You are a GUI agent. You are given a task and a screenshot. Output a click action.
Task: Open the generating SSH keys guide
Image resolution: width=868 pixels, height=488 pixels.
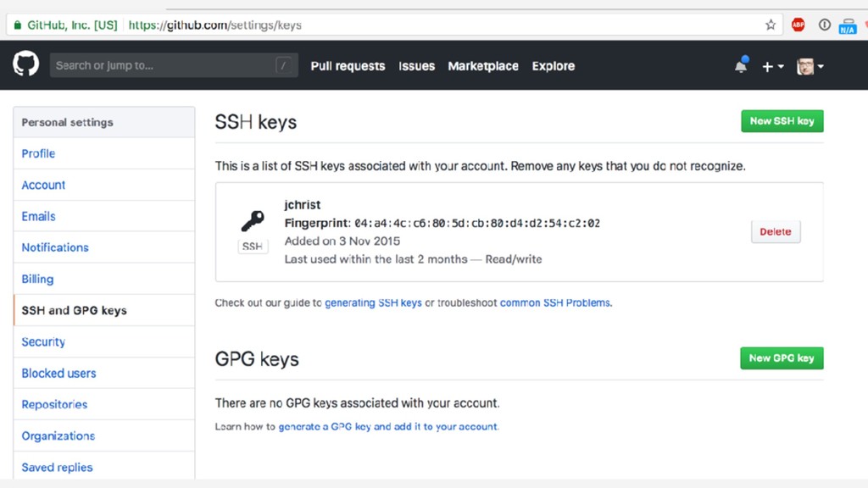373,302
